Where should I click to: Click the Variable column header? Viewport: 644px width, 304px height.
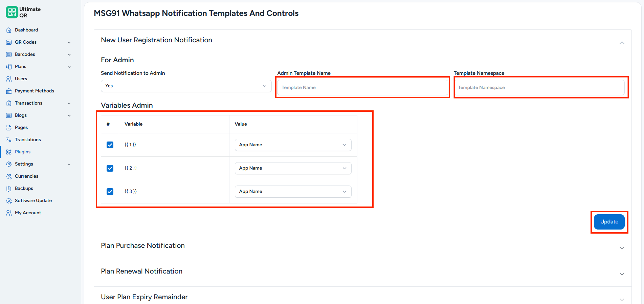pyautogui.click(x=133, y=124)
